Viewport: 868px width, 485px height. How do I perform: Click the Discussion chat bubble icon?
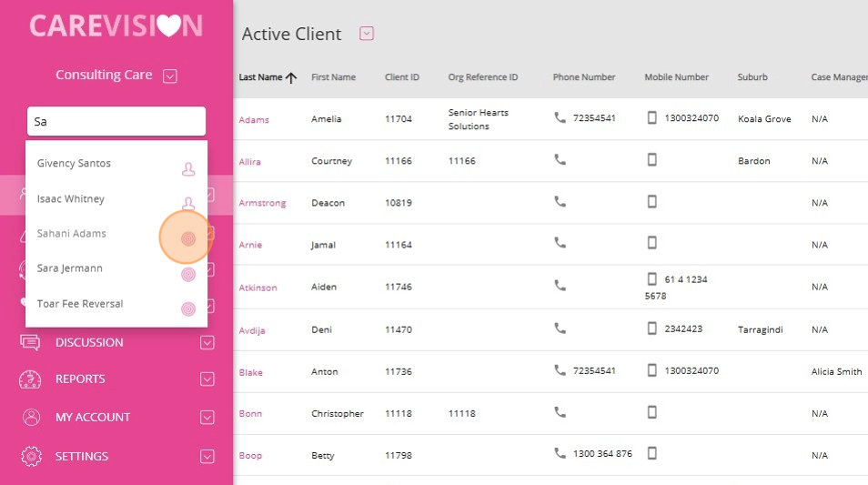(x=30, y=343)
